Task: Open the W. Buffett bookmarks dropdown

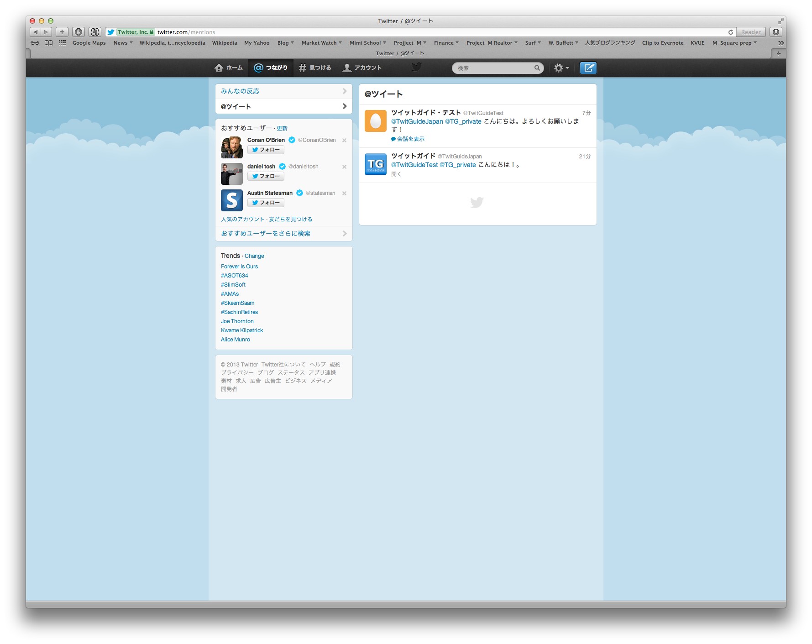Action: pos(563,43)
